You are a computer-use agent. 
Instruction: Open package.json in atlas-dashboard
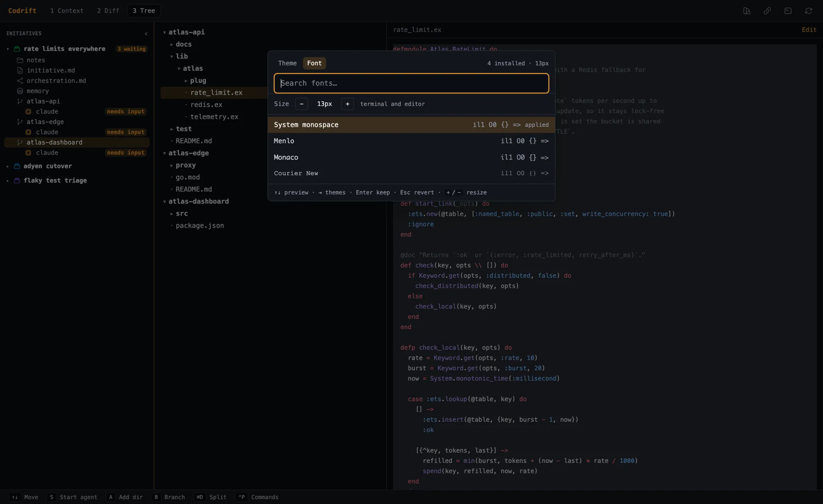point(200,225)
